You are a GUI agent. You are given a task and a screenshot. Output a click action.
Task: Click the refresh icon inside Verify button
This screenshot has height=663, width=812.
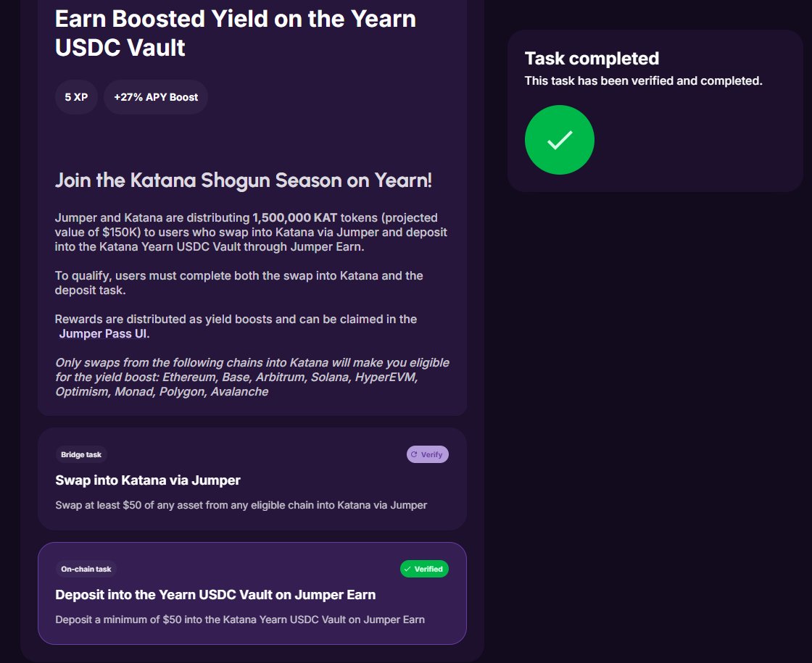pos(415,455)
